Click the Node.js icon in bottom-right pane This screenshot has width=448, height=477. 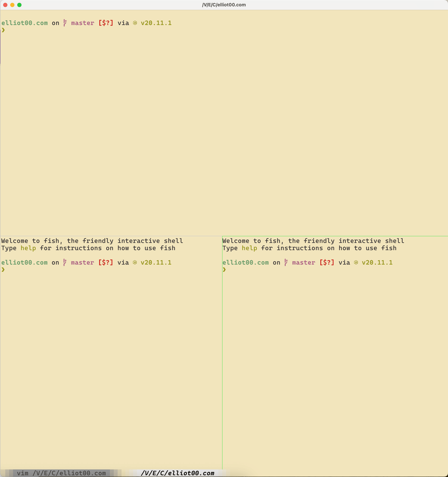click(x=356, y=262)
